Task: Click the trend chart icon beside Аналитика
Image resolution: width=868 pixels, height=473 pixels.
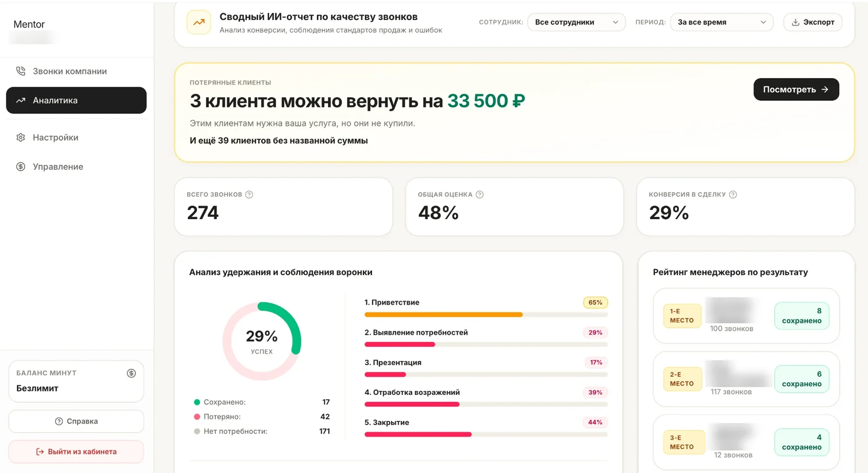Action: point(21,100)
